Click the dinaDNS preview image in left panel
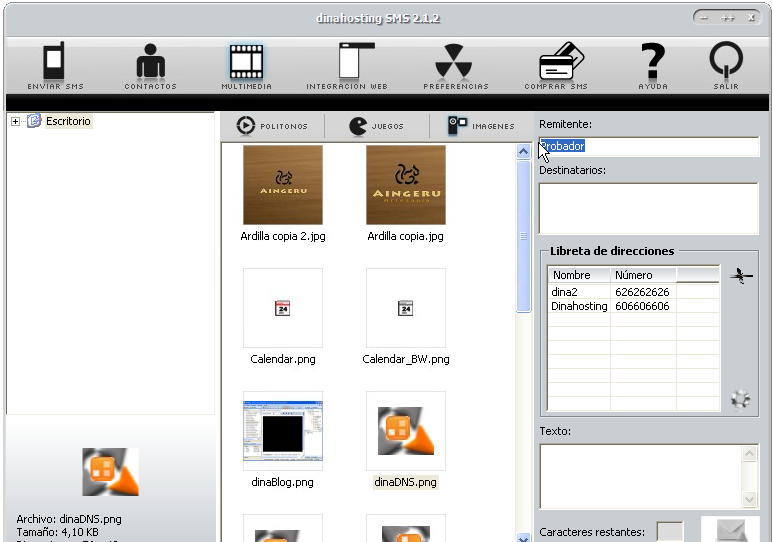Screen dimensions: 773x542 tap(110, 472)
